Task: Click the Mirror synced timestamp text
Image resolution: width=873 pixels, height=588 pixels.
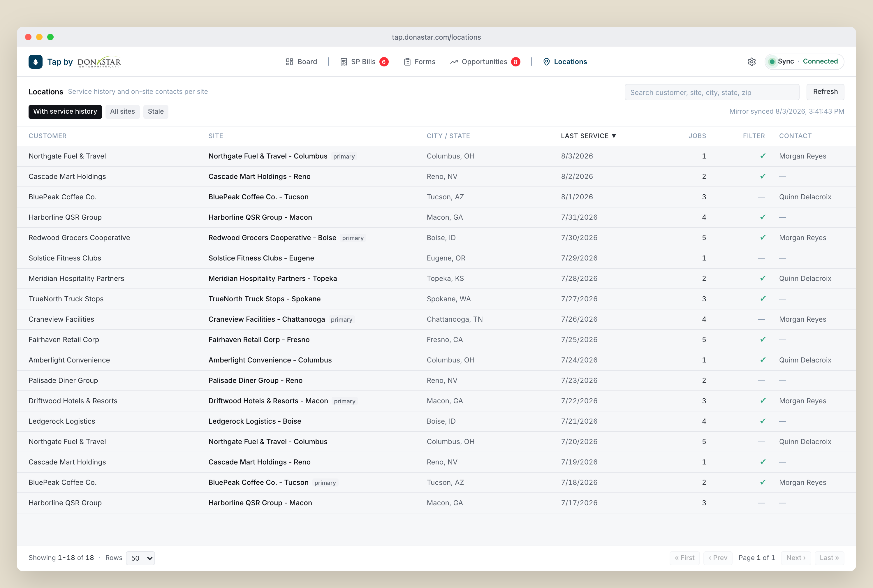Action: (786, 111)
